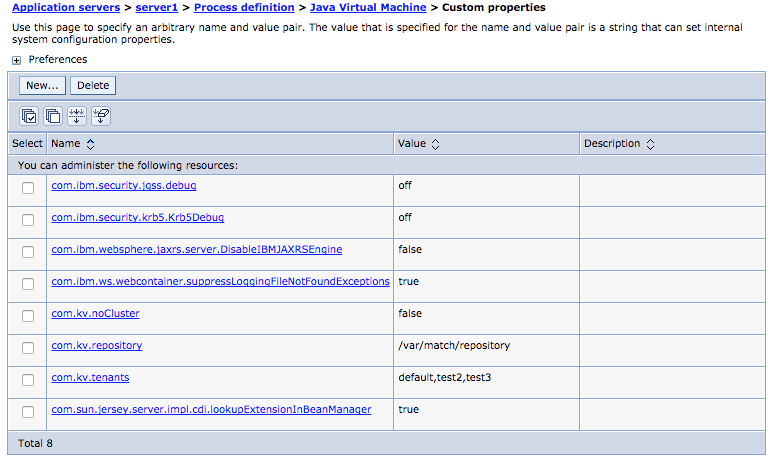
Task: Select the com.kv.noCluster row checkbox
Action: click(28, 315)
